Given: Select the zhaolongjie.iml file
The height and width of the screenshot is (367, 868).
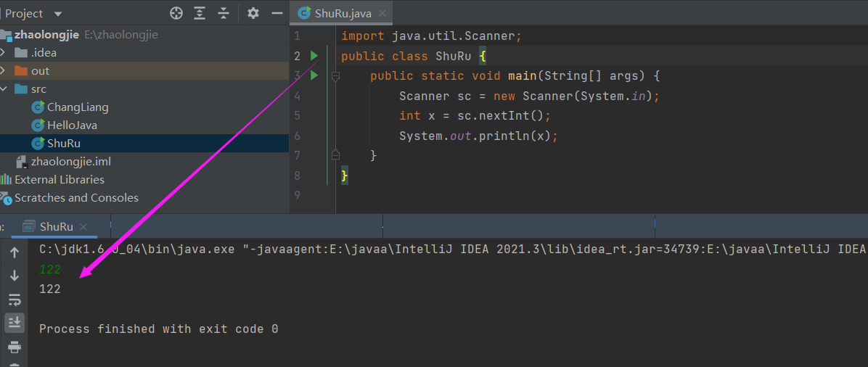Looking at the screenshot, I should pyautogui.click(x=71, y=162).
